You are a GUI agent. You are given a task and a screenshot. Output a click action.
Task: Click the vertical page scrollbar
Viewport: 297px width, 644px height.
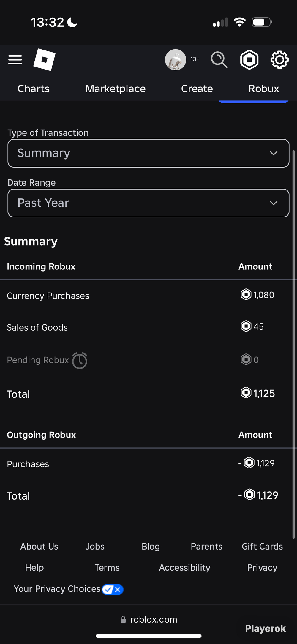pyautogui.click(x=293, y=345)
